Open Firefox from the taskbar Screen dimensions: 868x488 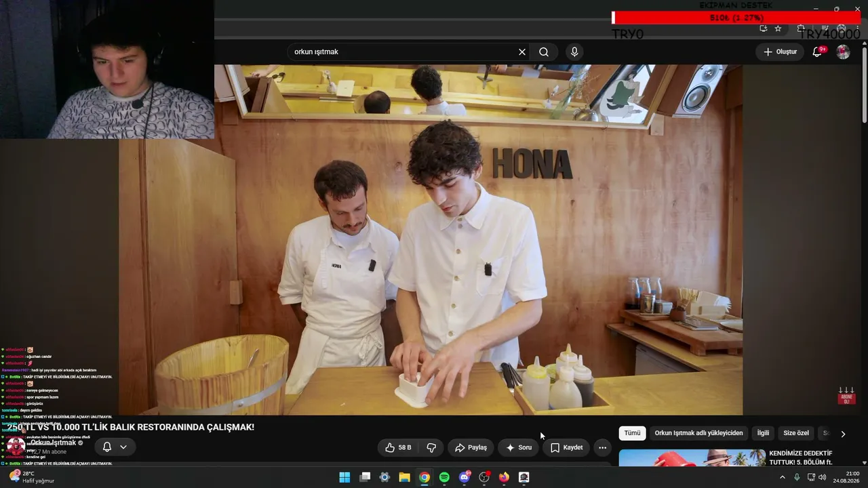tap(504, 477)
